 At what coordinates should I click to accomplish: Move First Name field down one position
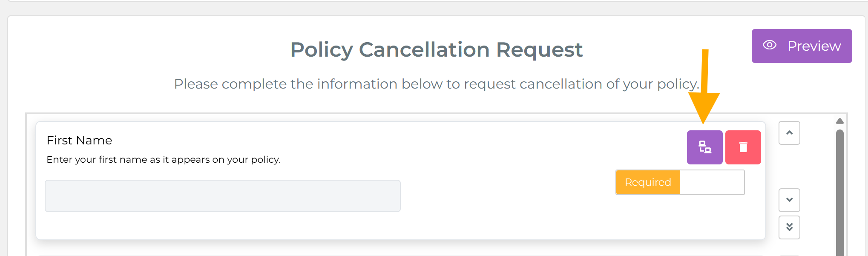[x=789, y=200]
